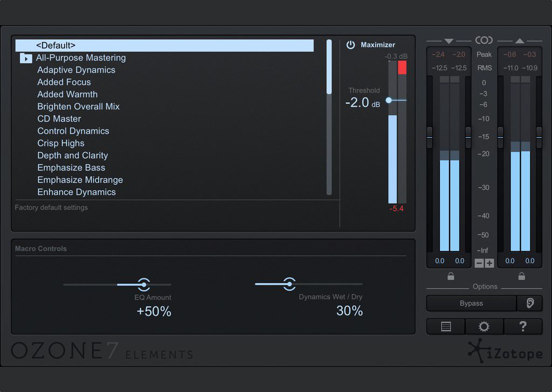The image size is (552, 392).
Task: Click the -2.0 dB threshold value
Action: [x=363, y=103]
